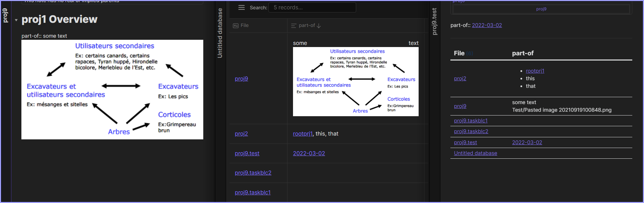
Task: Open proj9.taskblc2 link in dataview table
Action: [471, 131]
